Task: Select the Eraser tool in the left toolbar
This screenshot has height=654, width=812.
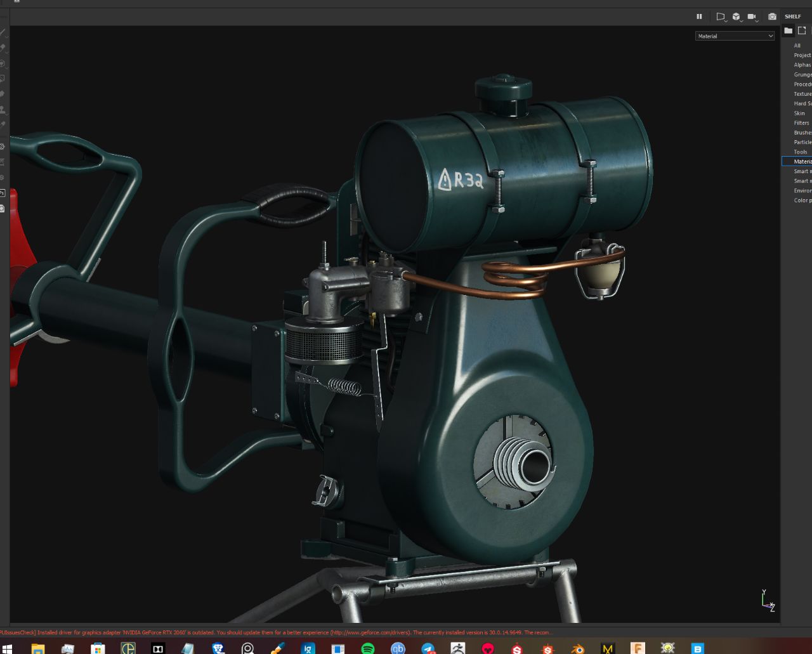Action: (x=3, y=47)
